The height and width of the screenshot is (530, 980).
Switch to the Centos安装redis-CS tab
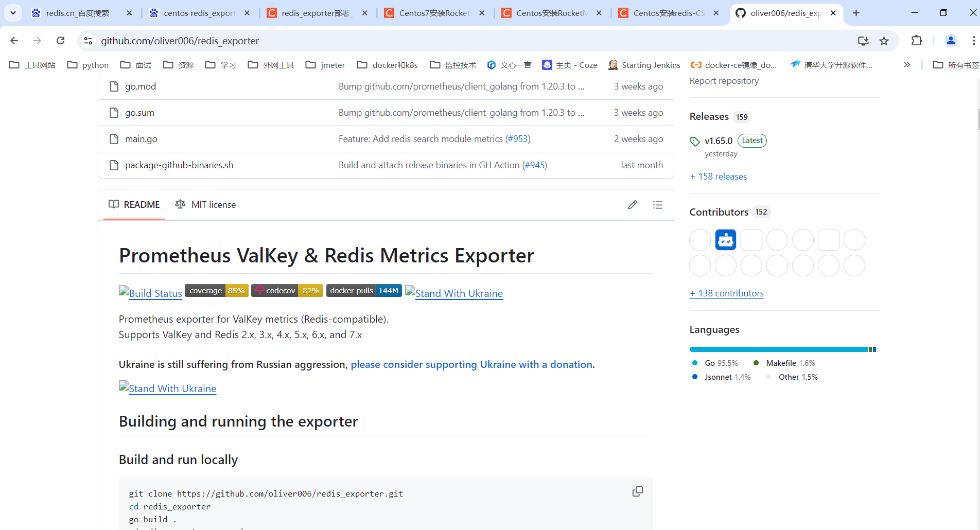(668, 13)
